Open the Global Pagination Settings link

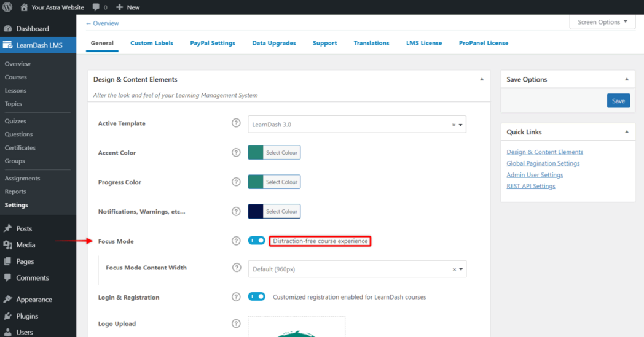pyautogui.click(x=543, y=163)
